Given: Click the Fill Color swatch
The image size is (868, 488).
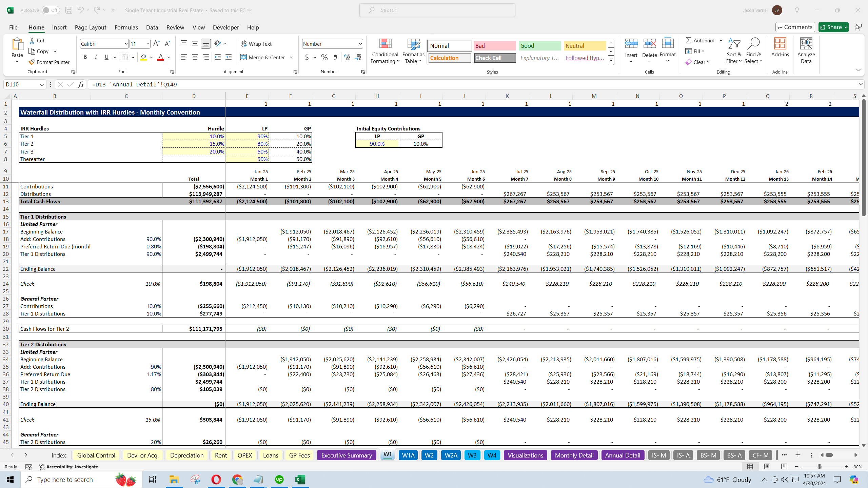Looking at the screenshot, I should [143, 57].
